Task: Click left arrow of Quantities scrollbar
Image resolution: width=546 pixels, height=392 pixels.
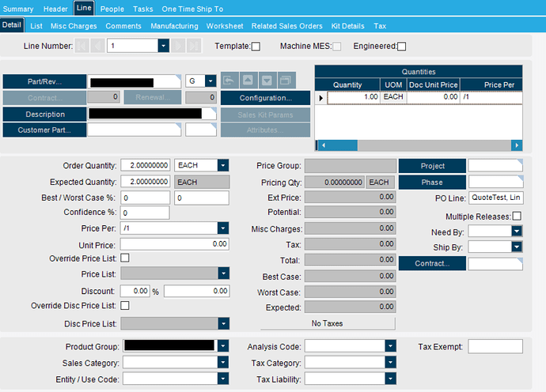Action: click(x=324, y=145)
